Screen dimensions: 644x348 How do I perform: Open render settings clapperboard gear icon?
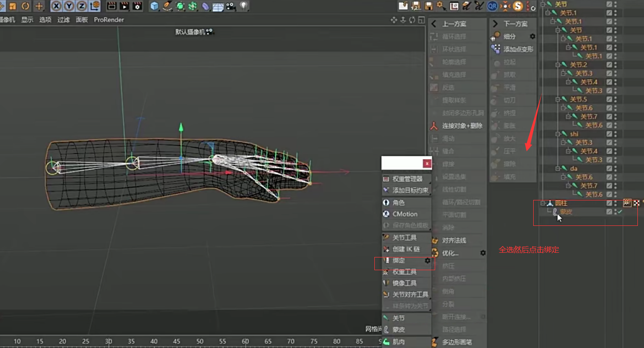click(x=137, y=6)
